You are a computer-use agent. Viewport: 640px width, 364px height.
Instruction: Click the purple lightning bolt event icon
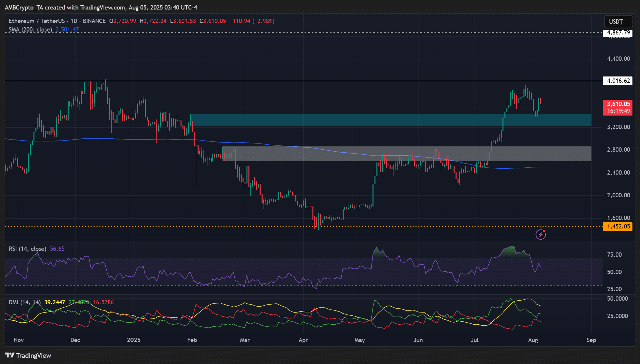coord(541,234)
